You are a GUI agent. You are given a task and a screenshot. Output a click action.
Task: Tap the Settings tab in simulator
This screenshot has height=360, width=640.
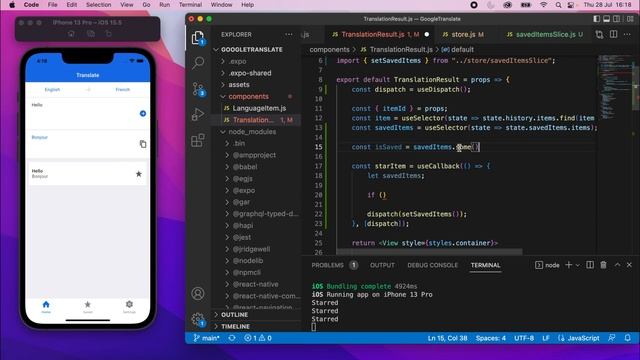tap(129, 307)
